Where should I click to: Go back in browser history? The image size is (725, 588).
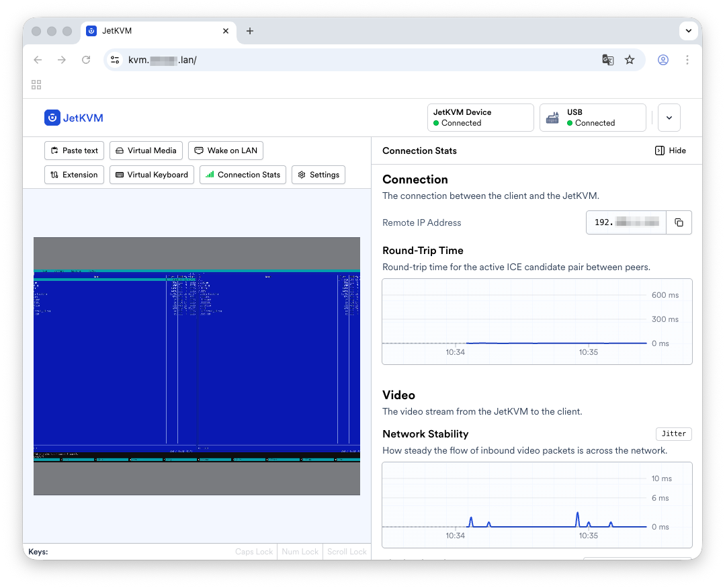click(x=38, y=60)
